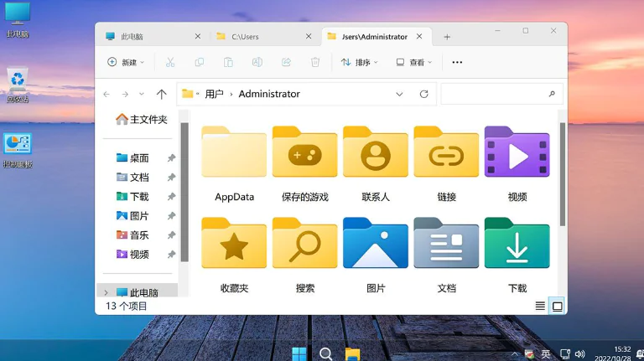644x361 pixels.
Task: Select 控制面板 desktop icon
Action: pos(18,151)
